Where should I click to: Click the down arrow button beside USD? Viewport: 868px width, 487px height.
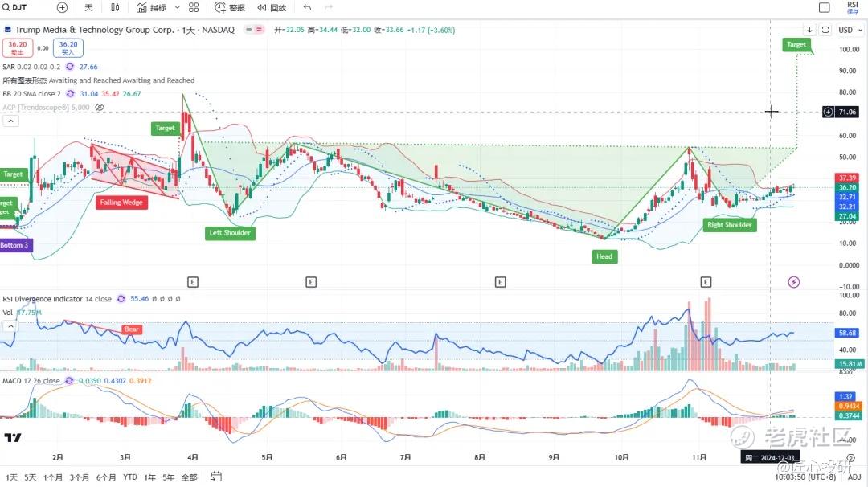(x=809, y=29)
